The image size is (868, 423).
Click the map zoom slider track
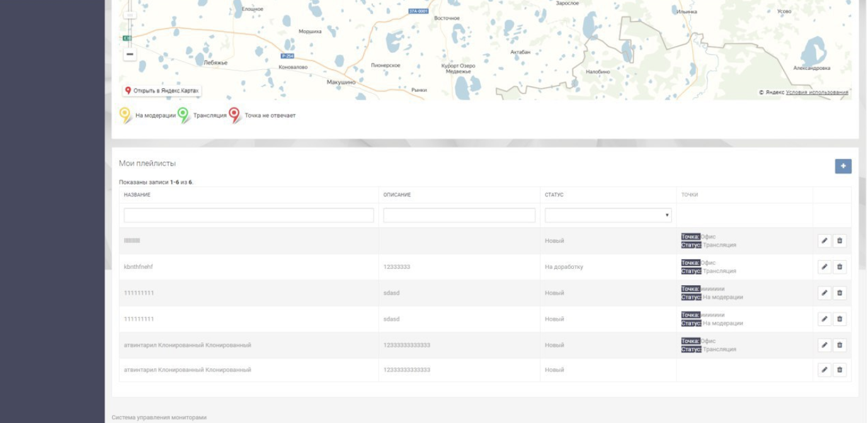130,22
